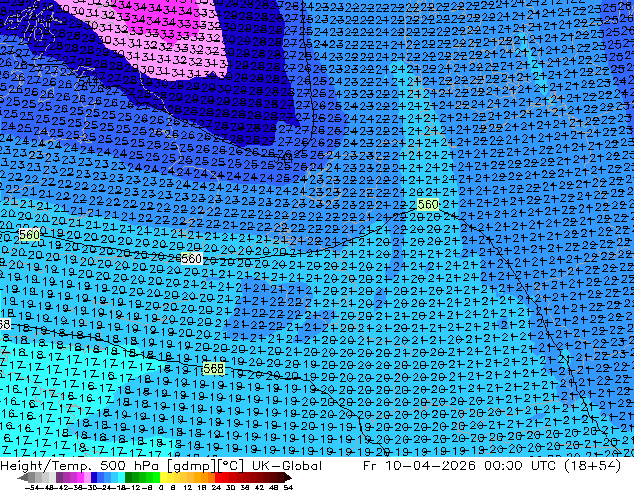Click the '(18+54)' forecast run text
634x490 pixels.
pyautogui.click(x=592, y=466)
